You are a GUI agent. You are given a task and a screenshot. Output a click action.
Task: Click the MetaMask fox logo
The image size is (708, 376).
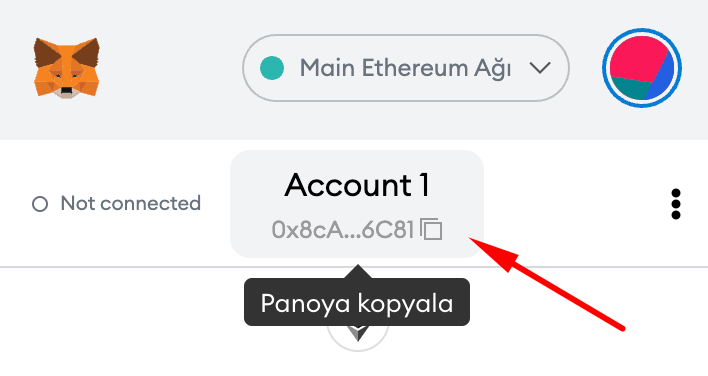tap(66, 68)
